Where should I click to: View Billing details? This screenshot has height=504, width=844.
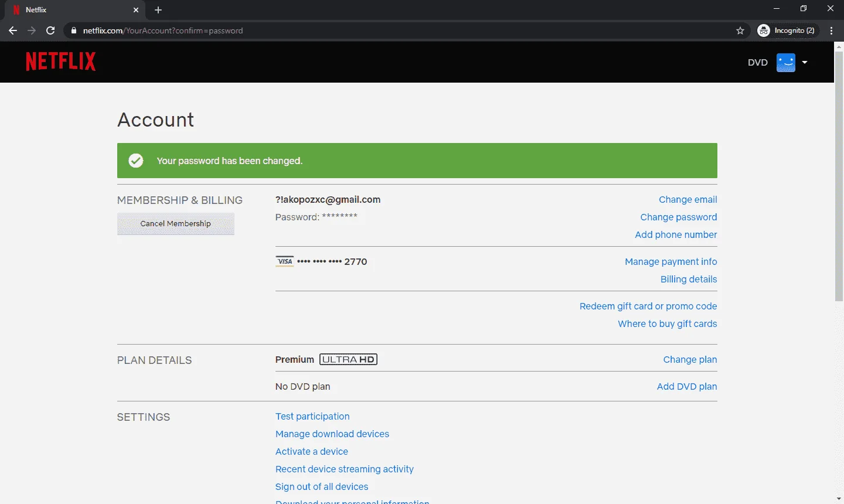tap(689, 279)
